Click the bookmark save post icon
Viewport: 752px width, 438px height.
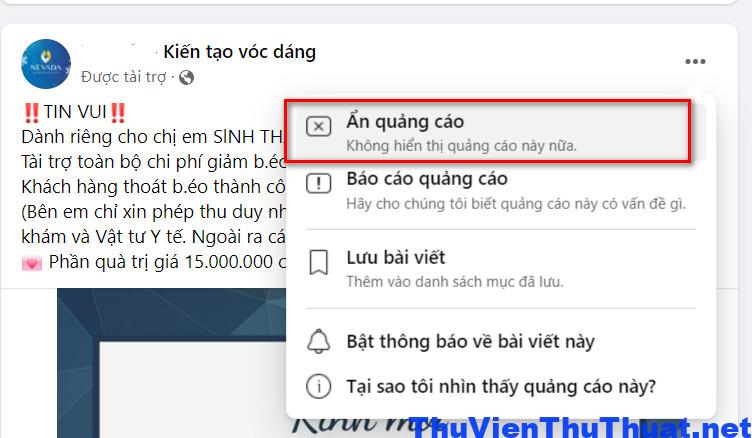[x=318, y=262]
